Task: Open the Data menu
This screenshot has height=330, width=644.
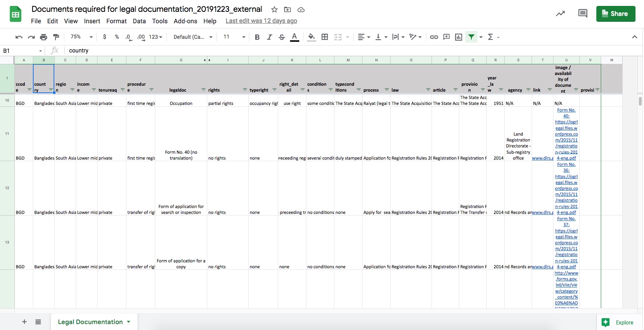Action: (139, 21)
